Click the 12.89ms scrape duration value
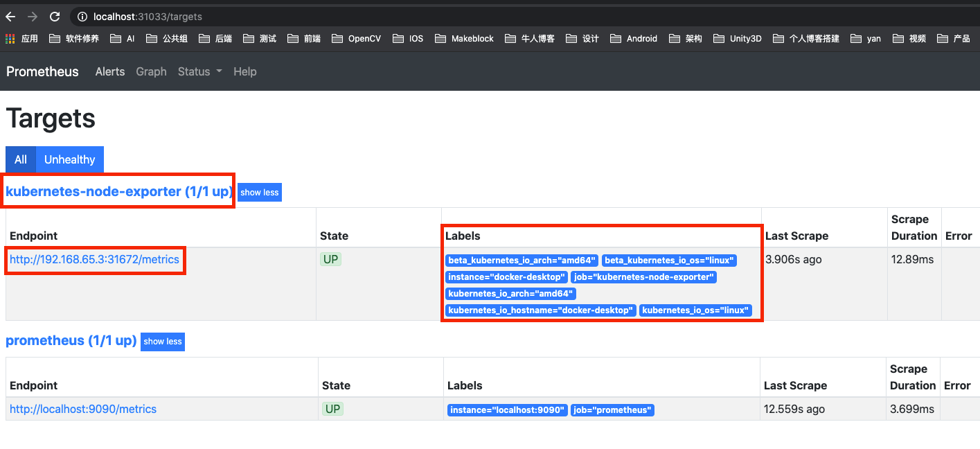Screen dimensions: 980x449 (913, 260)
